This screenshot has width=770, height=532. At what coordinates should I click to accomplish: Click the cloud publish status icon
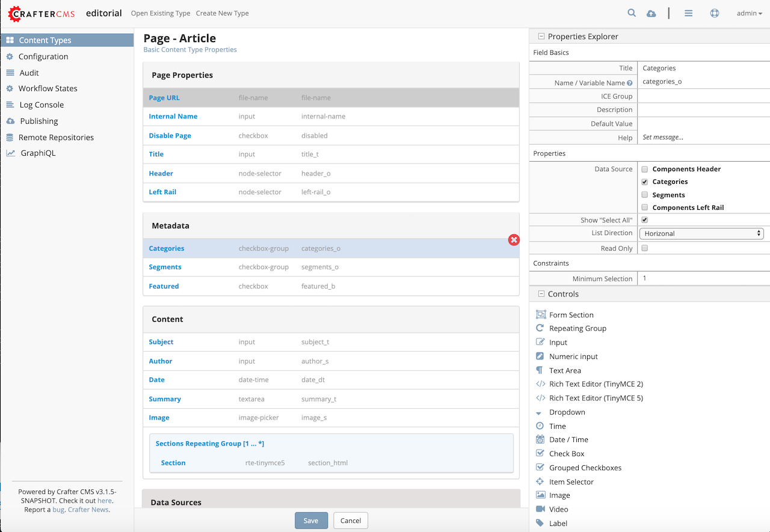point(651,13)
